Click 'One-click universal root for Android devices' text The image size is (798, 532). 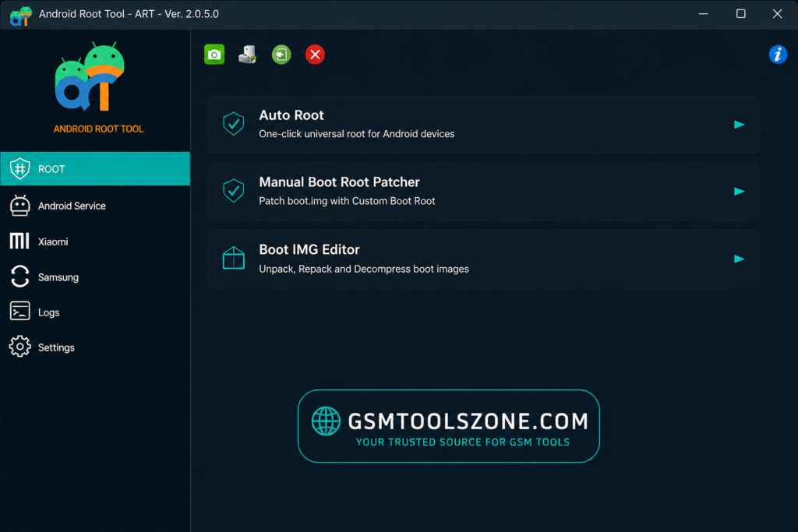[357, 134]
